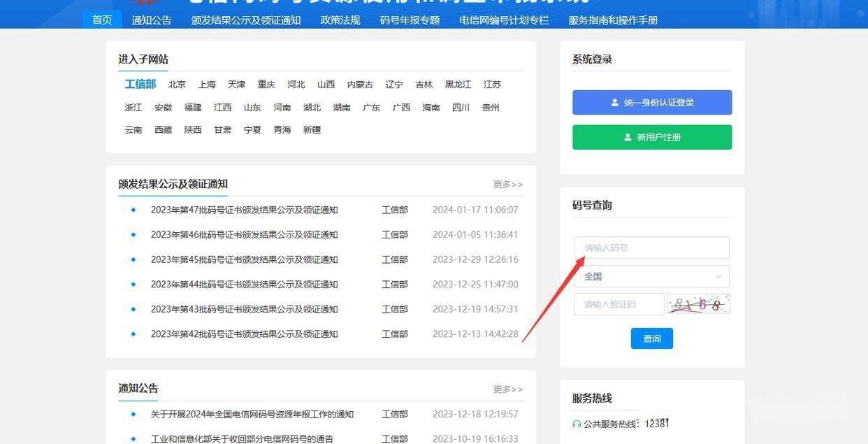Click 工信部 source in 第46批 row
Viewport: 868px width, 444px height.
click(x=395, y=235)
